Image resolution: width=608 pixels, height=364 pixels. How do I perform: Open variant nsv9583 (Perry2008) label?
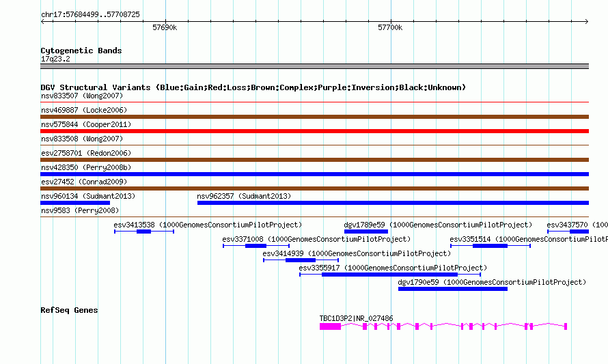[79, 210]
